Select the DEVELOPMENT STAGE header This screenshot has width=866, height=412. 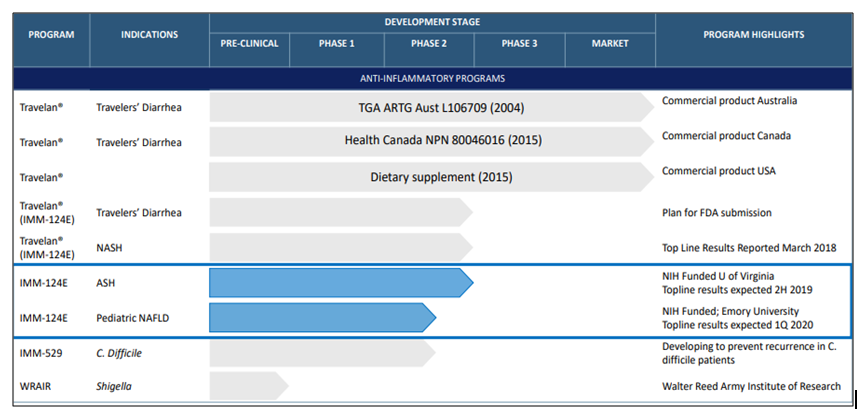[x=432, y=22]
